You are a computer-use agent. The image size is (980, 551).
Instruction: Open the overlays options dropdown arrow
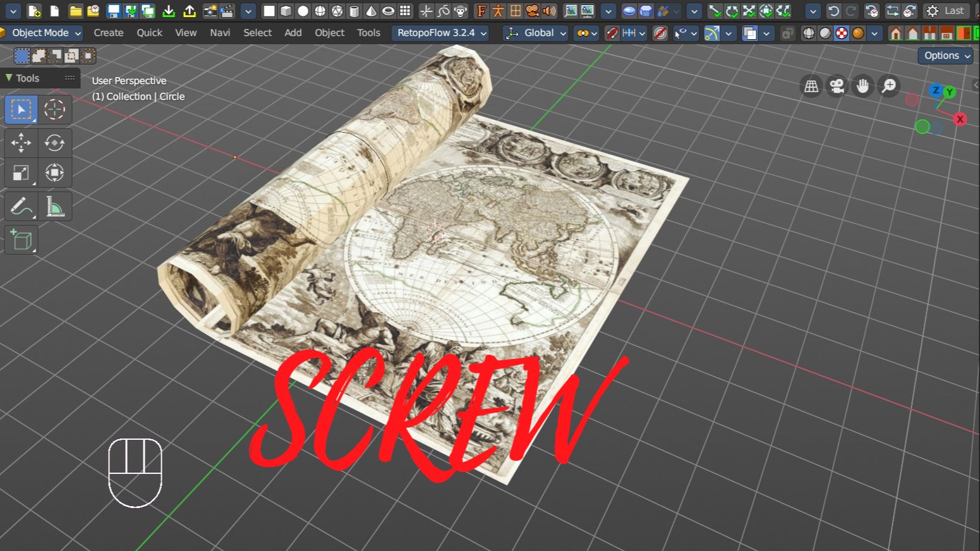[x=766, y=33]
